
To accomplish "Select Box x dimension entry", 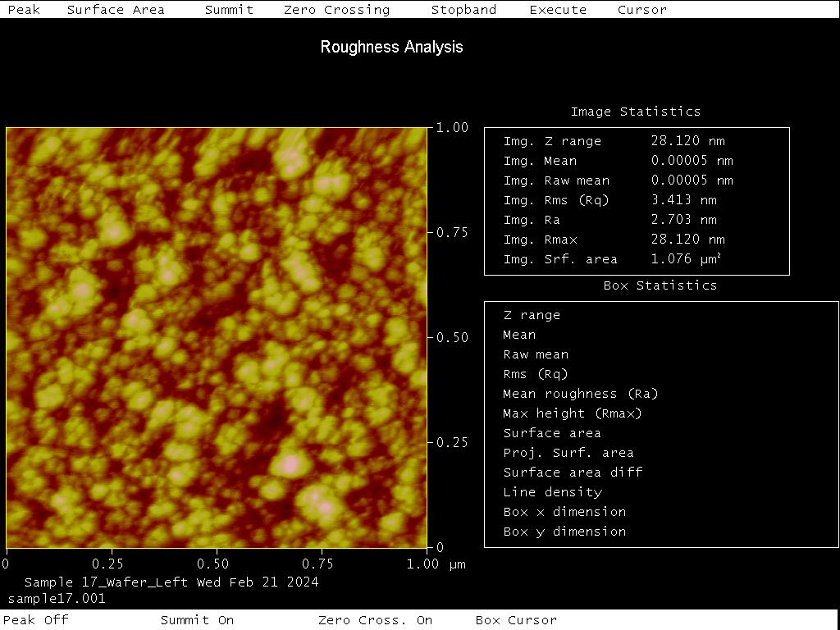I will point(564,512).
